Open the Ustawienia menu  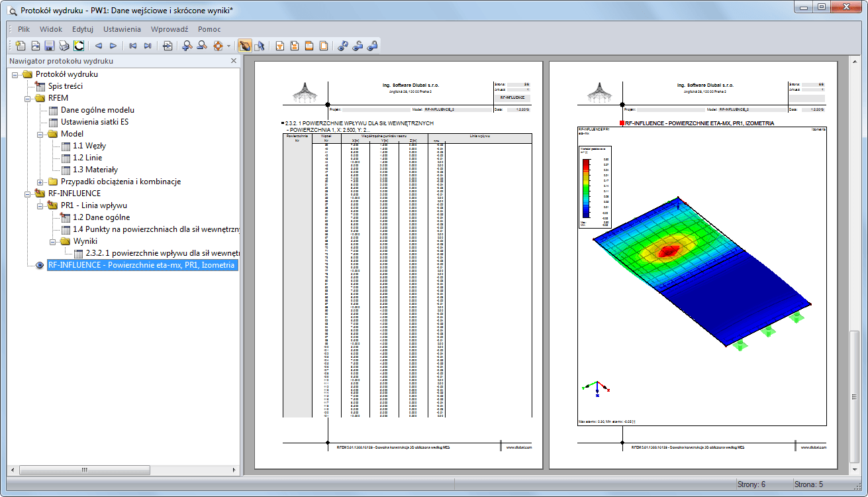122,29
